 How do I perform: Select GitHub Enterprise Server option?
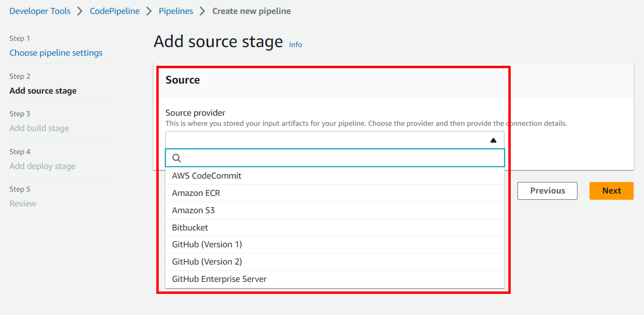[x=219, y=279]
